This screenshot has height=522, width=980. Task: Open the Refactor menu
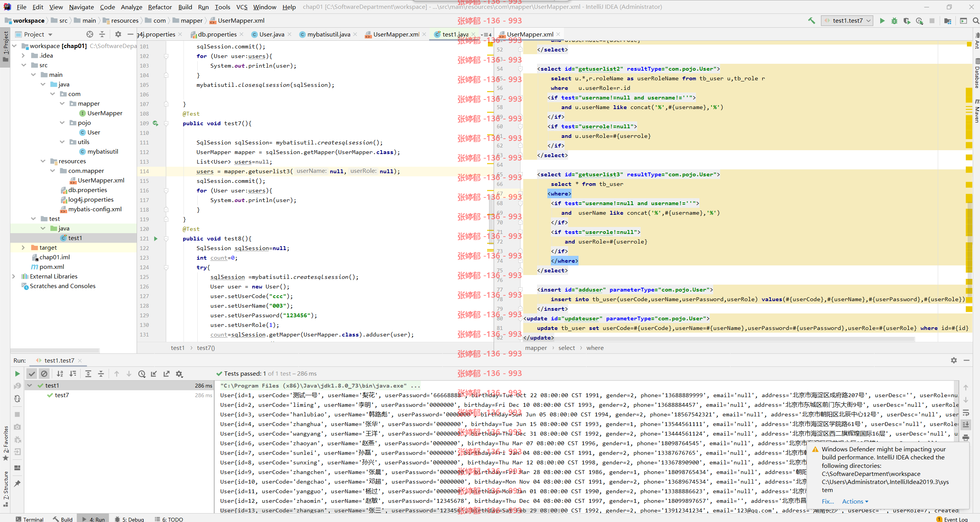160,7
